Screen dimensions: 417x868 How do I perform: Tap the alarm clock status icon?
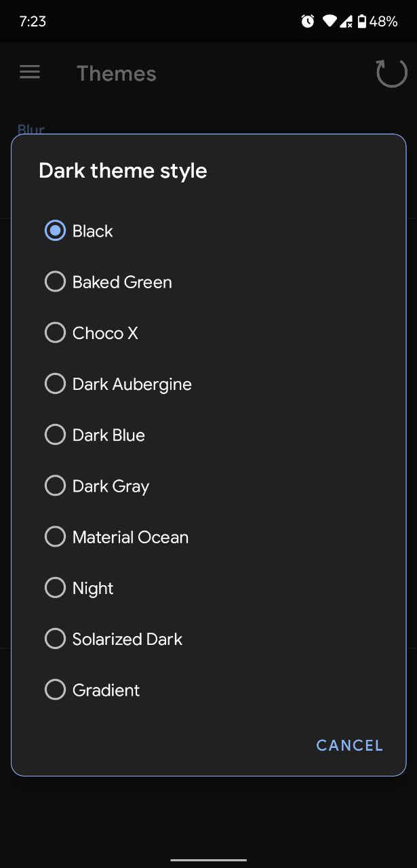point(308,22)
